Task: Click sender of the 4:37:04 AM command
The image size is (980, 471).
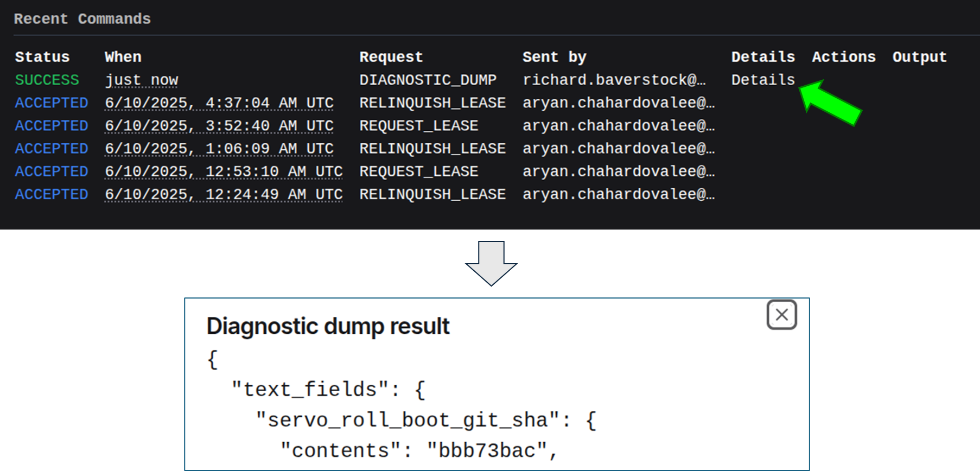Action: [x=619, y=103]
